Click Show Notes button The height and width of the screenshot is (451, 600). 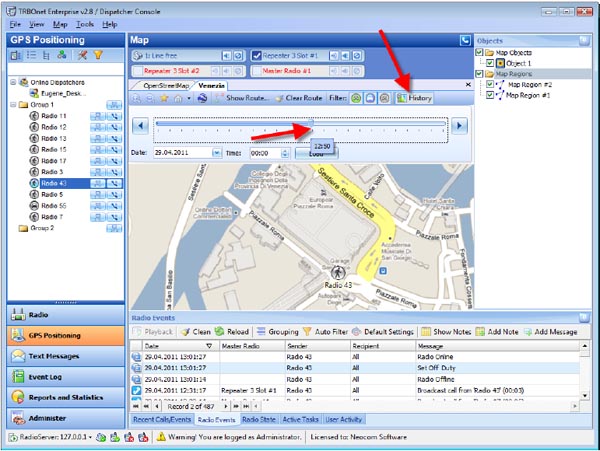(446, 332)
